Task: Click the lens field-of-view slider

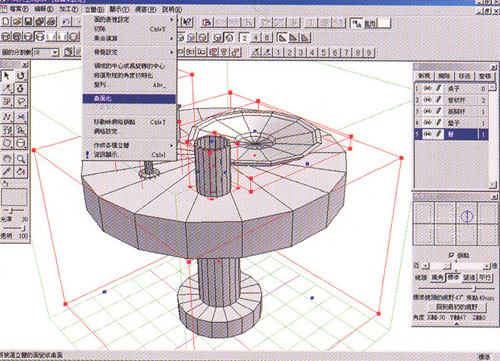Action: tap(456, 289)
